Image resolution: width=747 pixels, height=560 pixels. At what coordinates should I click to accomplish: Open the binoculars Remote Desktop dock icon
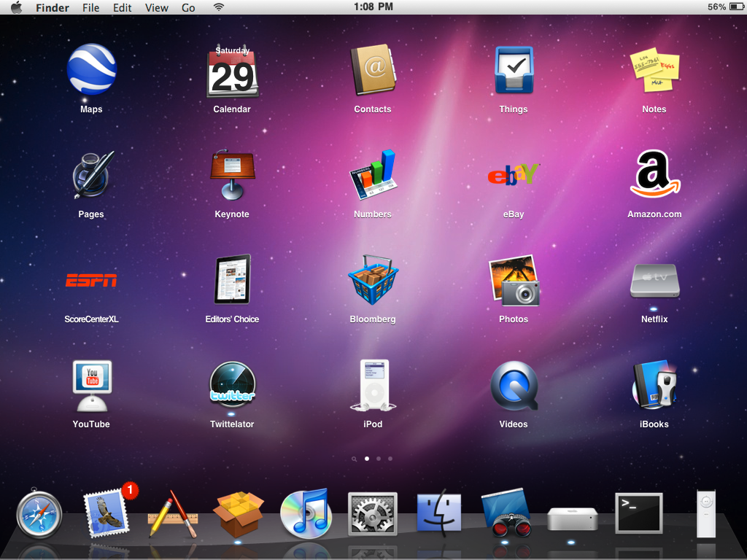(x=507, y=513)
